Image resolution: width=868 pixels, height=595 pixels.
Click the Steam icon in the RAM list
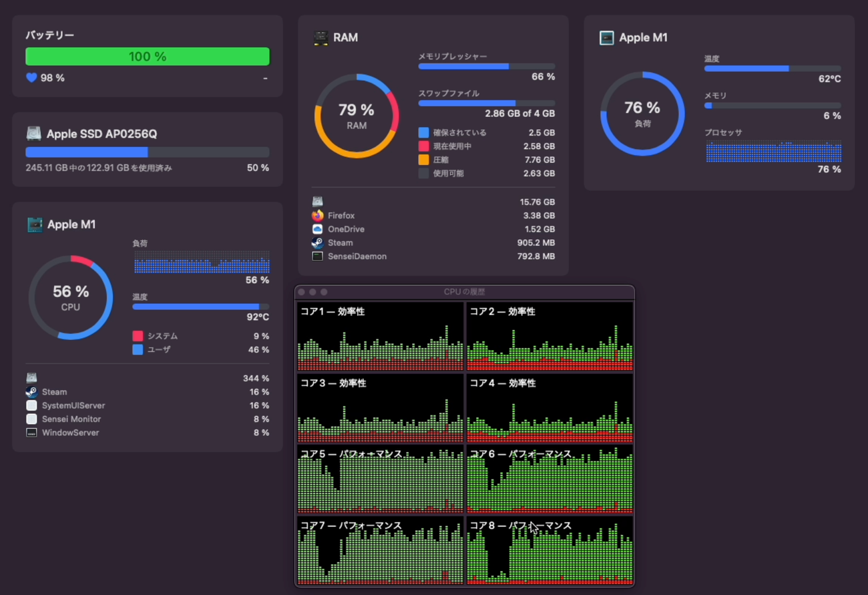pos(317,243)
